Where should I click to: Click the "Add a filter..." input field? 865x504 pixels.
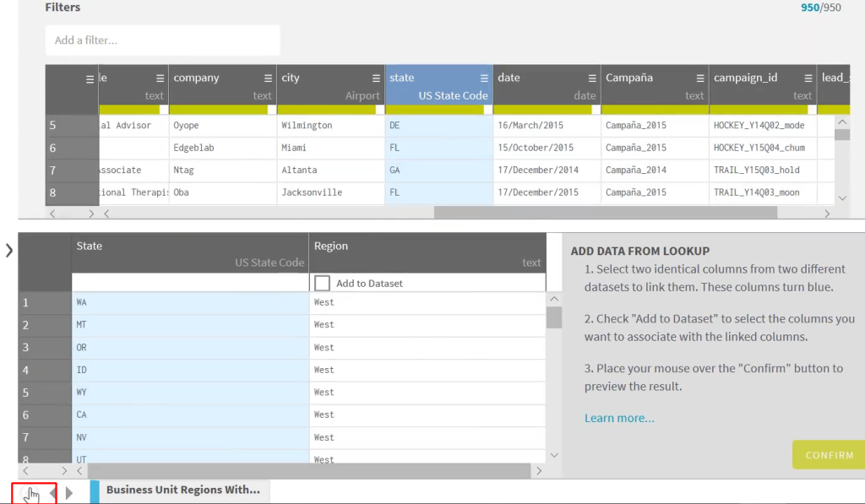162,41
